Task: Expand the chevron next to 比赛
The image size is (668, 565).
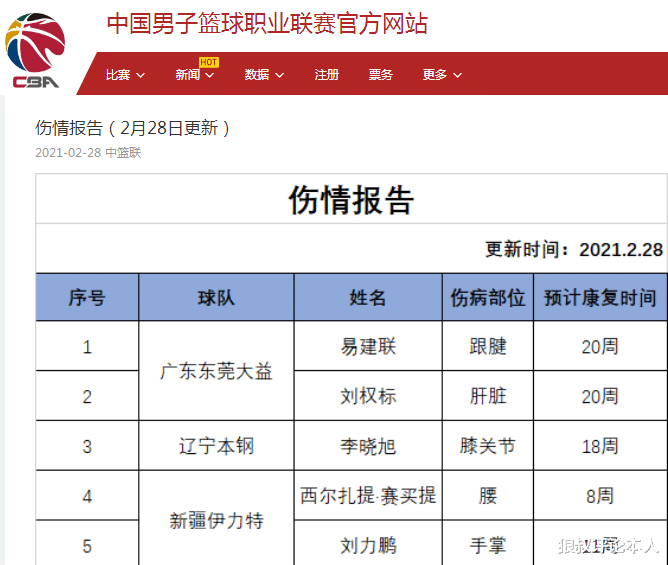Action: (140, 75)
